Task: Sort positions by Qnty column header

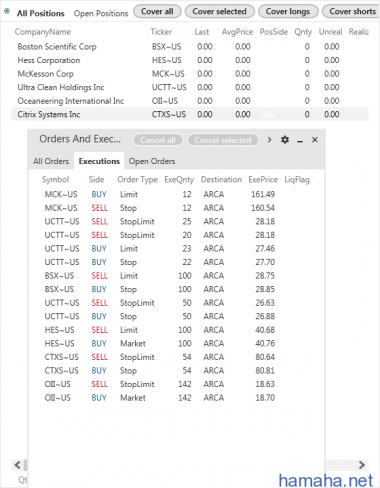Action: (x=303, y=32)
